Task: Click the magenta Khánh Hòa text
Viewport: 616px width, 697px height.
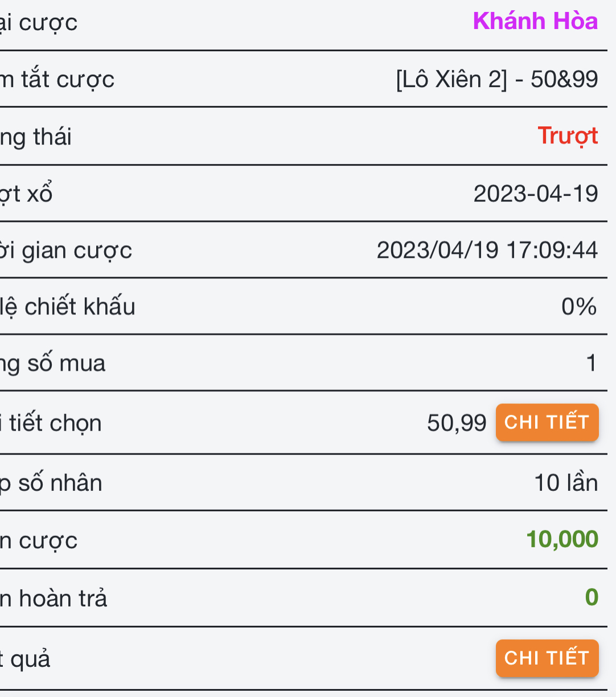Action: (535, 22)
